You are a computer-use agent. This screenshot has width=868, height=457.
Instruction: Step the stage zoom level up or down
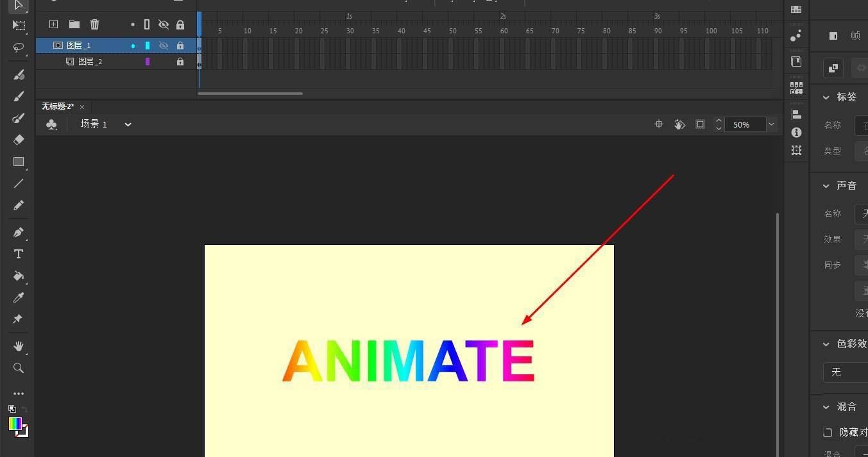719,124
